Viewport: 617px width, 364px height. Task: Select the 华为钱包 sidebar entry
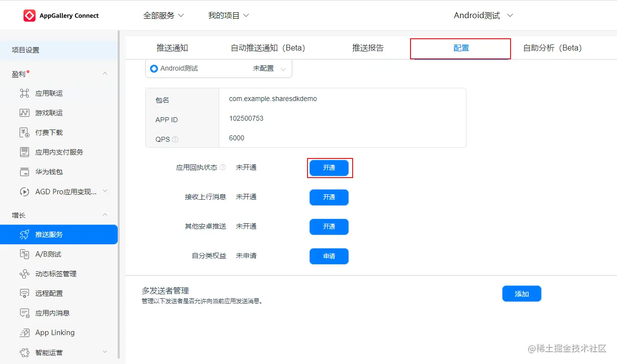tap(48, 172)
